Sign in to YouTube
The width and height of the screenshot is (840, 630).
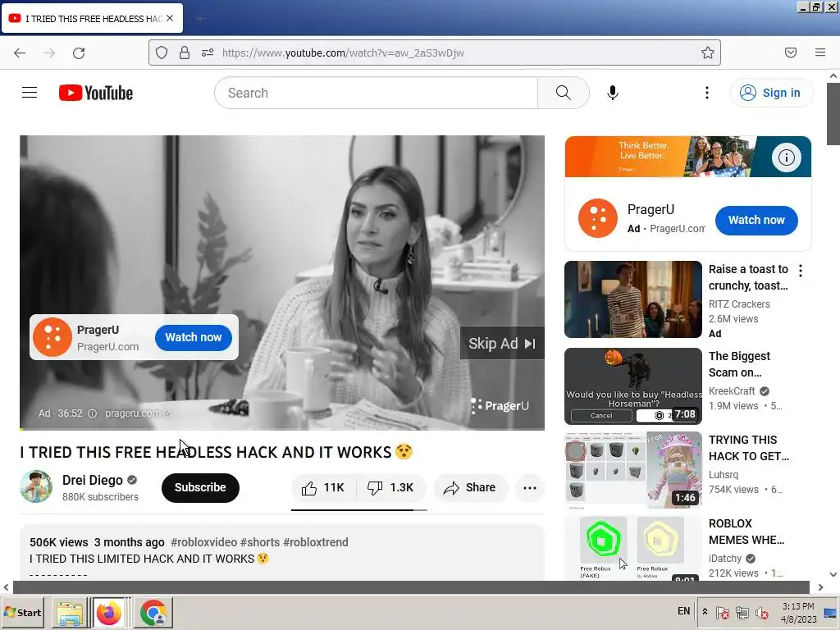pyautogui.click(x=770, y=93)
